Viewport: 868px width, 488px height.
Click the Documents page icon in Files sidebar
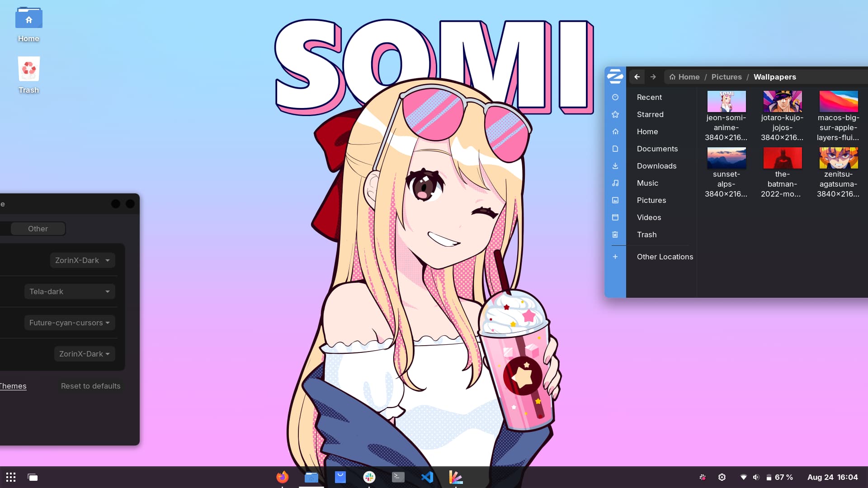point(615,149)
